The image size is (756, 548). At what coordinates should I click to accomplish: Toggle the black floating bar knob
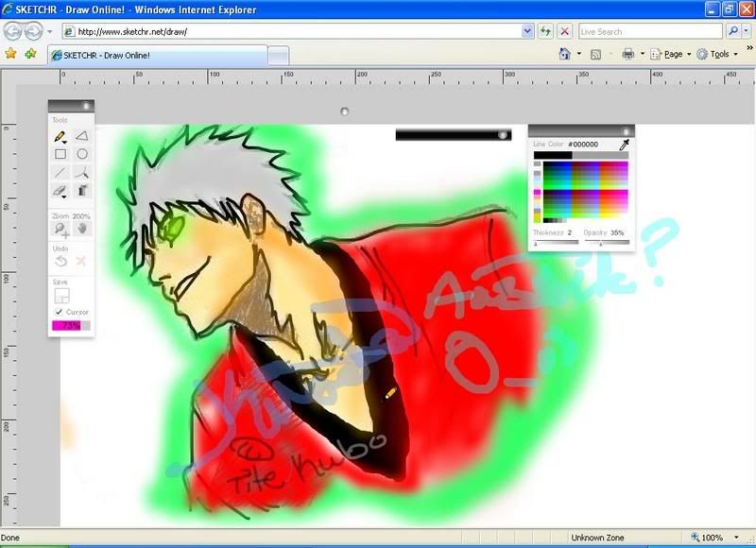click(x=503, y=135)
